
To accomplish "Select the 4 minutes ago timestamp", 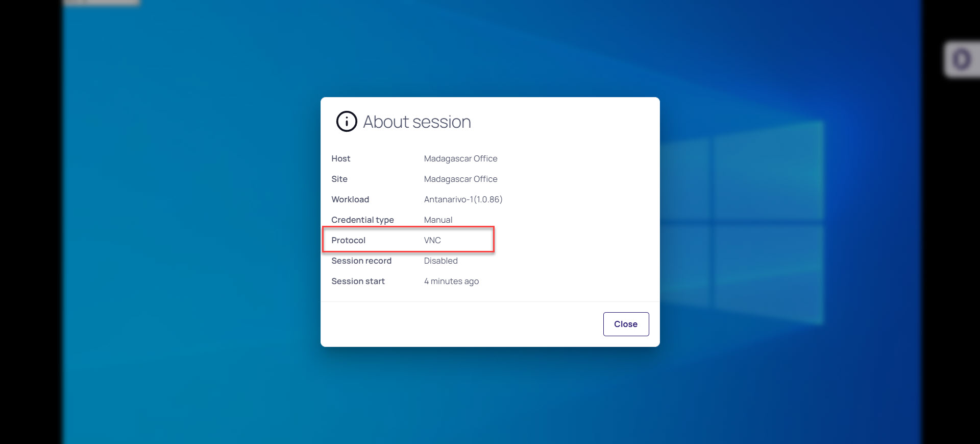I will 451,281.
